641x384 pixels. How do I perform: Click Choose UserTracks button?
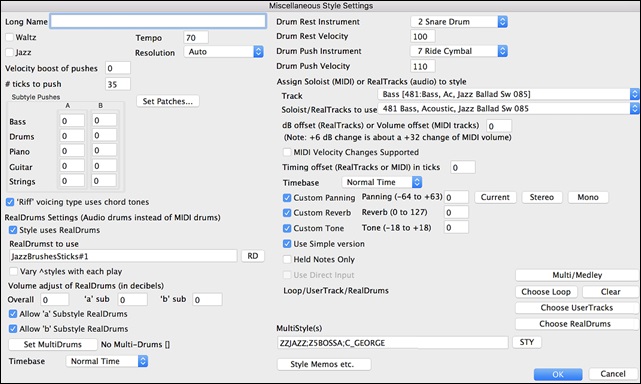point(576,308)
